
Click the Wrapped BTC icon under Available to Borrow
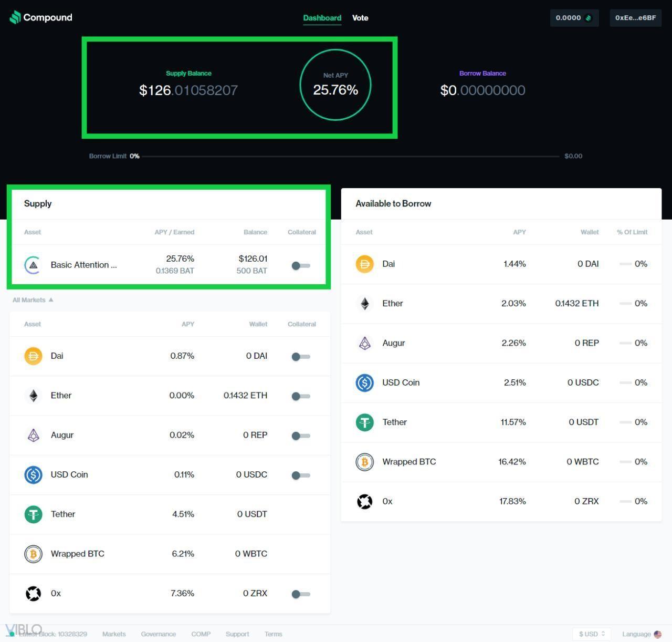364,462
